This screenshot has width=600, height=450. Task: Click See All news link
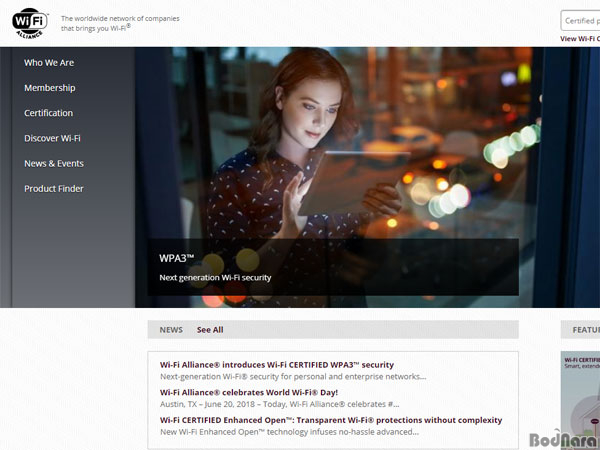210,330
